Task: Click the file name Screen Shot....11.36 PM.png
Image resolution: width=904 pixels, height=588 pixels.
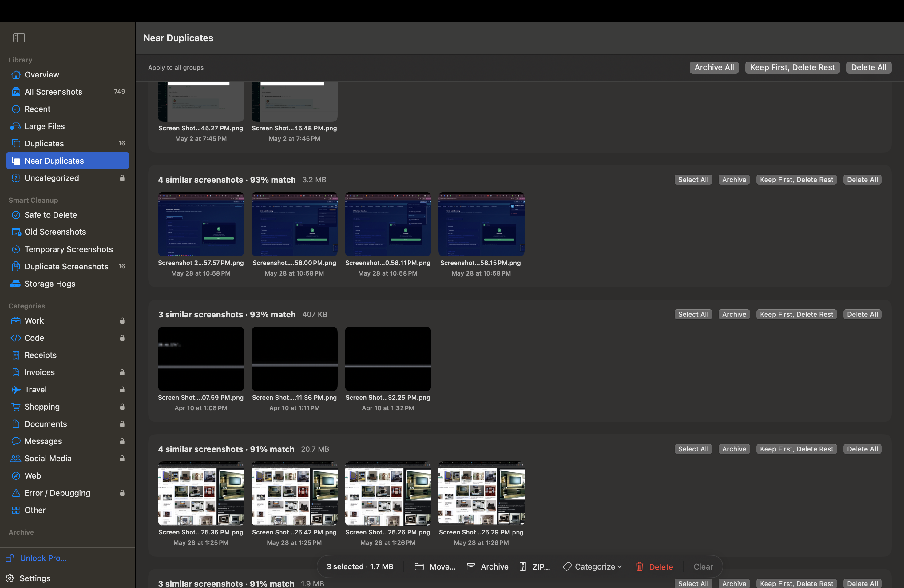Action: pyautogui.click(x=294, y=397)
